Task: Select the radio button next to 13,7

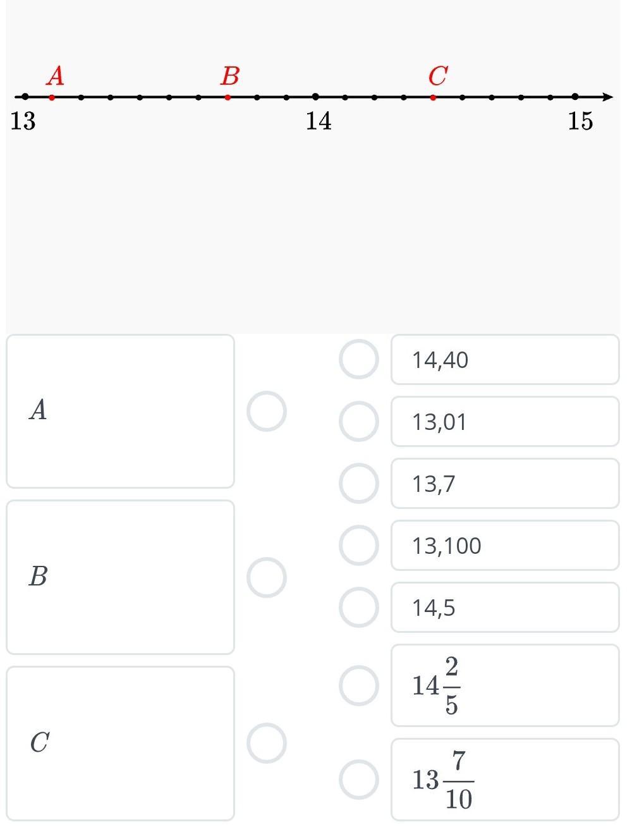Action: (359, 484)
